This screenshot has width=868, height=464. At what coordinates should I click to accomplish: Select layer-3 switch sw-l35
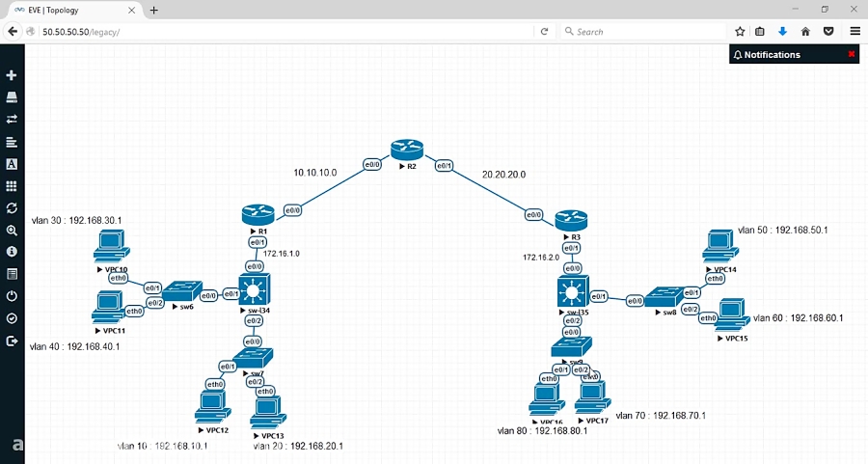coord(574,291)
